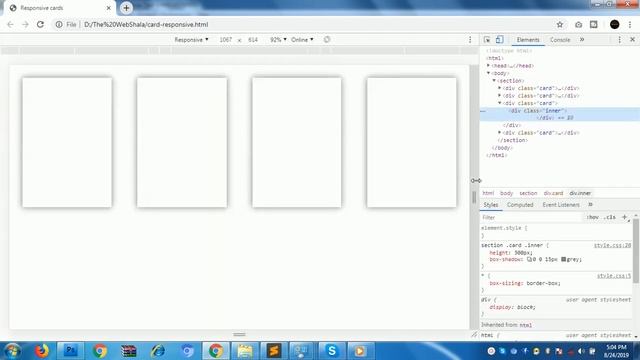Open the Windows Start menu
640x360 pixels.
[12, 351]
